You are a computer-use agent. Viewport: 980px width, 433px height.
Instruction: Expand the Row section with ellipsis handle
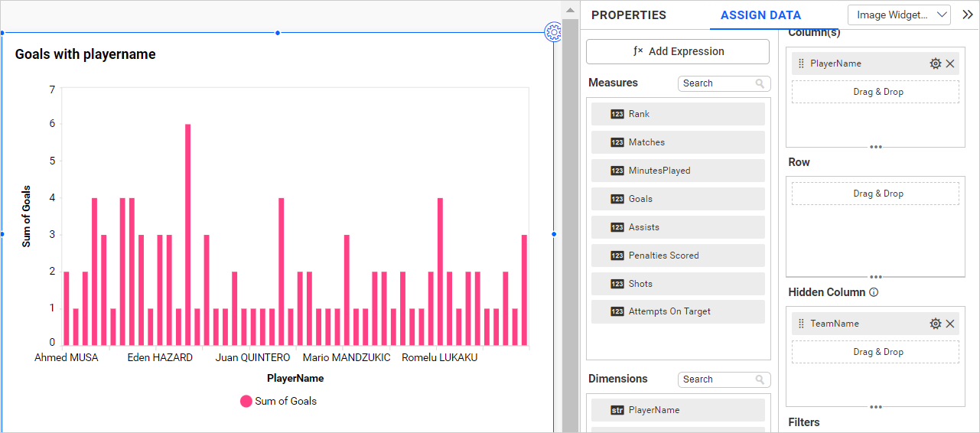point(876,277)
